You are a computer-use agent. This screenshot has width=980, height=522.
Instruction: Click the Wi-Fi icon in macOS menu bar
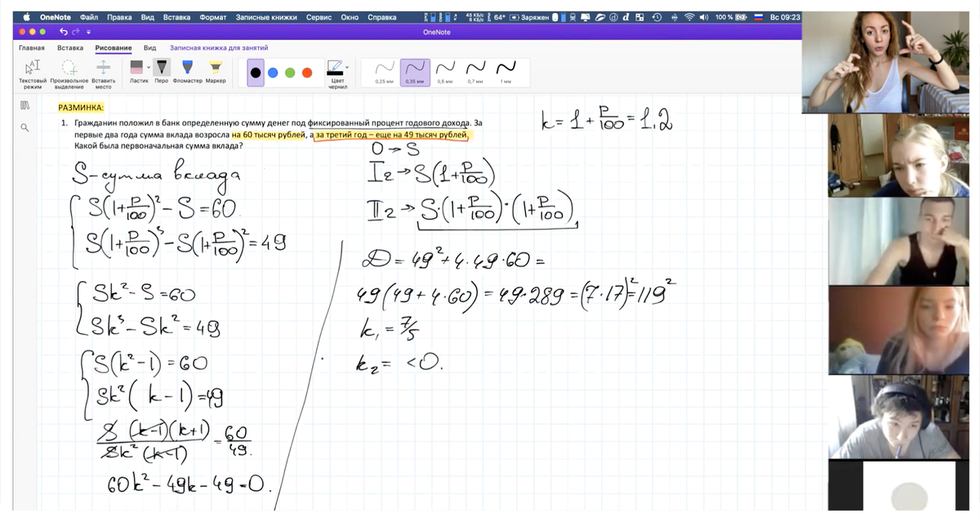point(689,17)
